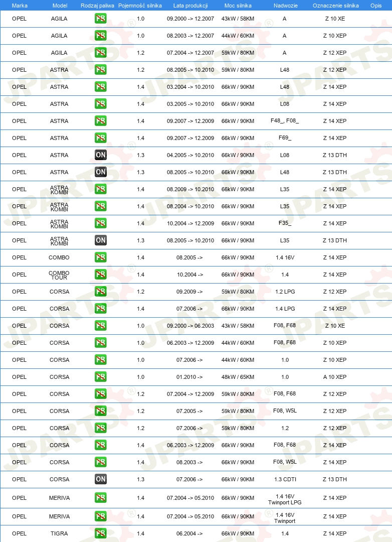Click the 10.2004 -> 12.2009 date cell
Screen dimensions: 392x542
tap(190, 223)
